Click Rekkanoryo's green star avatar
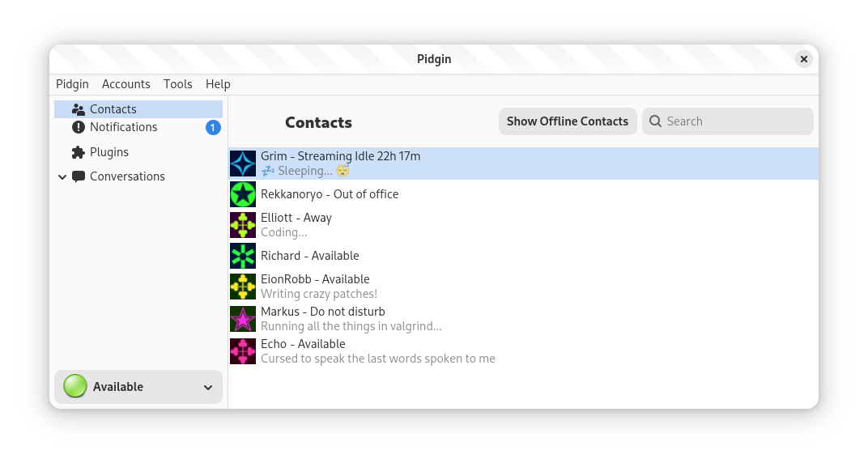The width and height of the screenshot is (868, 463). click(x=243, y=194)
